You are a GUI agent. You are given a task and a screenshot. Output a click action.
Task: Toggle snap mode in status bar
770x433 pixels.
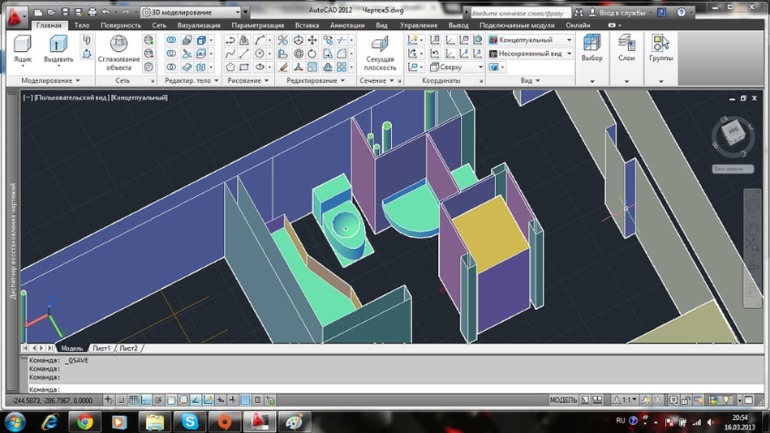[121, 400]
